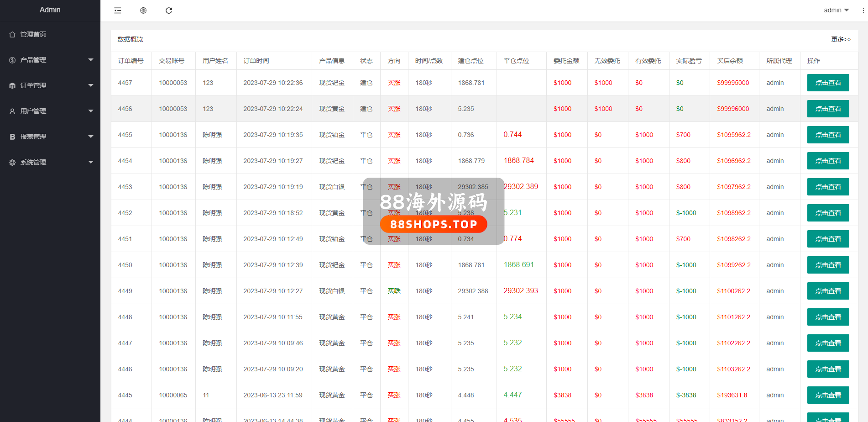
Task: Open the 报表管理 menu item
Action: pos(33,137)
